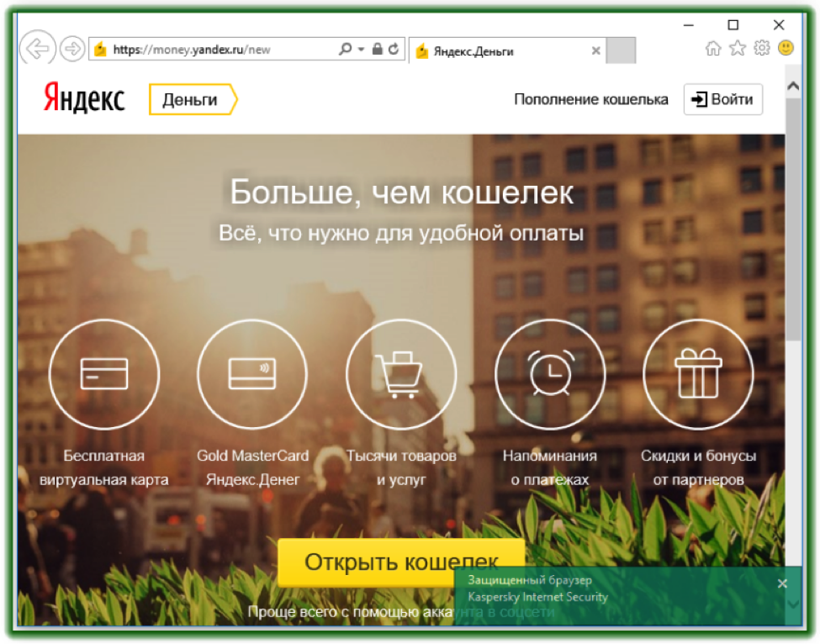
Task: Open Favorites with the star icon
Action: click(738, 49)
